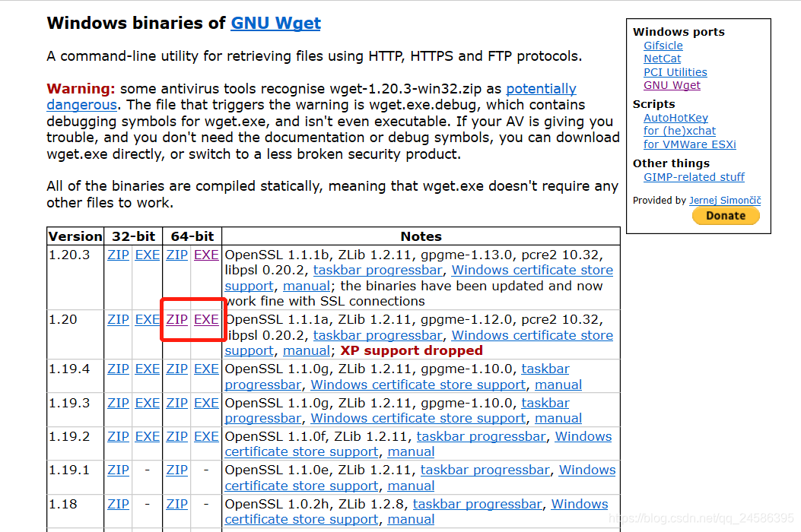Open GNU Wget sidebar link

pyautogui.click(x=672, y=85)
